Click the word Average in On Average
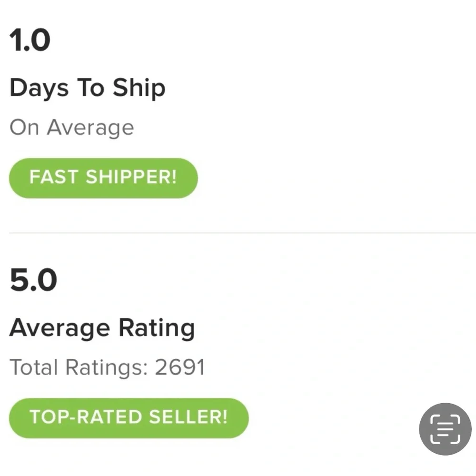 coord(90,129)
